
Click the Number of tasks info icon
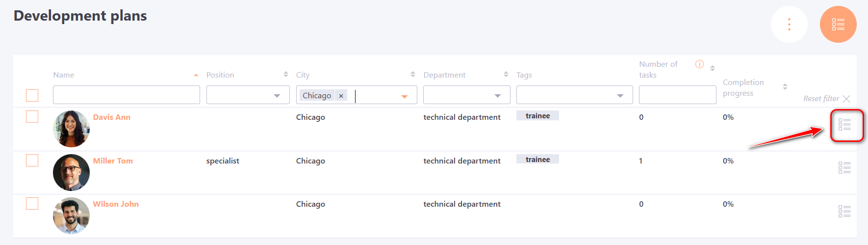pyautogui.click(x=699, y=64)
